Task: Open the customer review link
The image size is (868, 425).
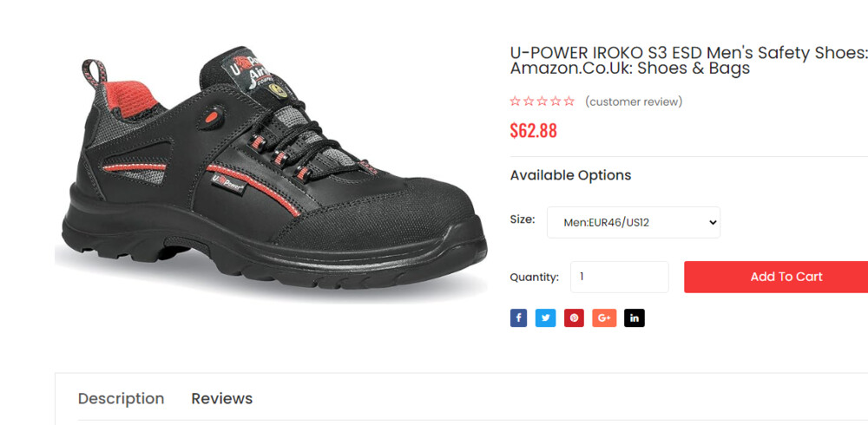Action: point(634,101)
